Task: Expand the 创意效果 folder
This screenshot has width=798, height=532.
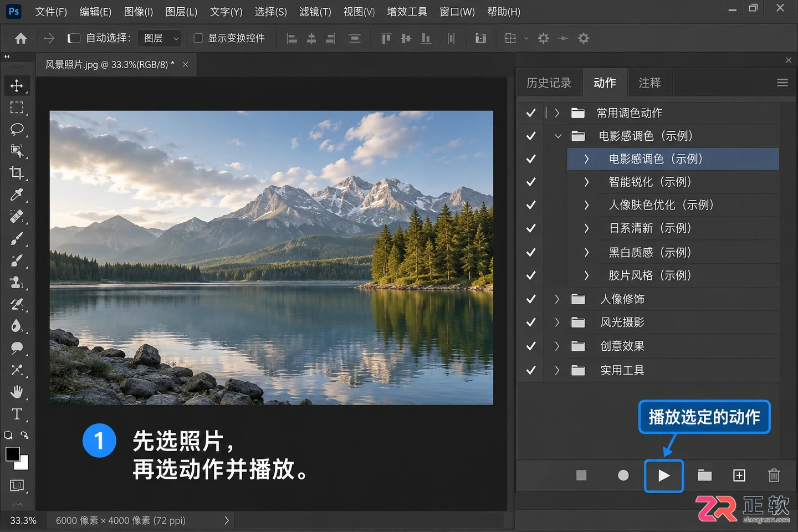Action: 557,346
